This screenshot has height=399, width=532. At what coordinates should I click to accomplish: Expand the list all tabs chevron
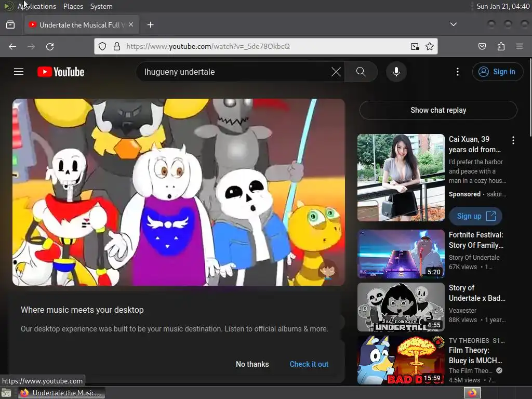453,24
